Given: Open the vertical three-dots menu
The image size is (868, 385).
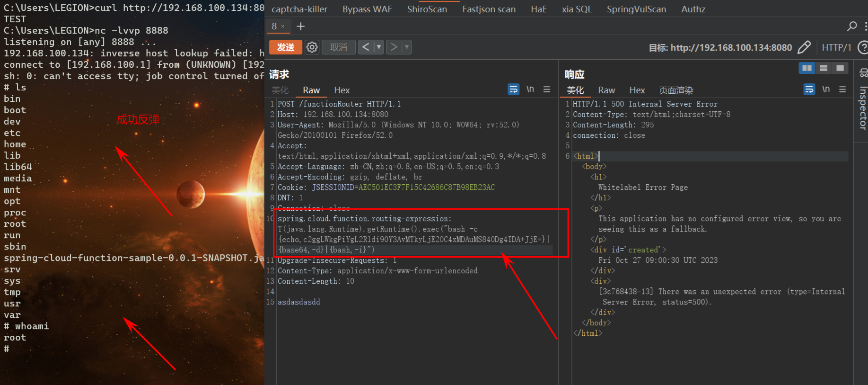Looking at the screenshot, I should (x=865, y=27).
